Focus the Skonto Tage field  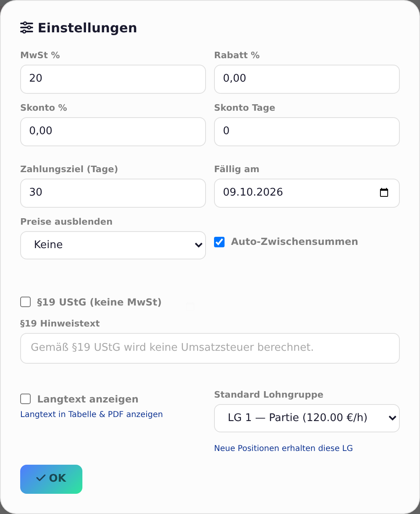coord(307,132)
